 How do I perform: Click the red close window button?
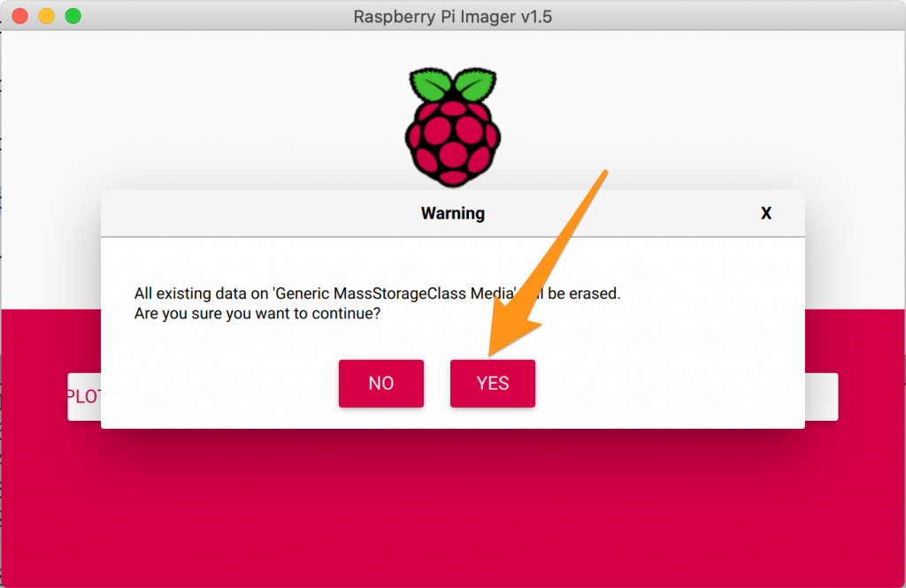(20, 16)
